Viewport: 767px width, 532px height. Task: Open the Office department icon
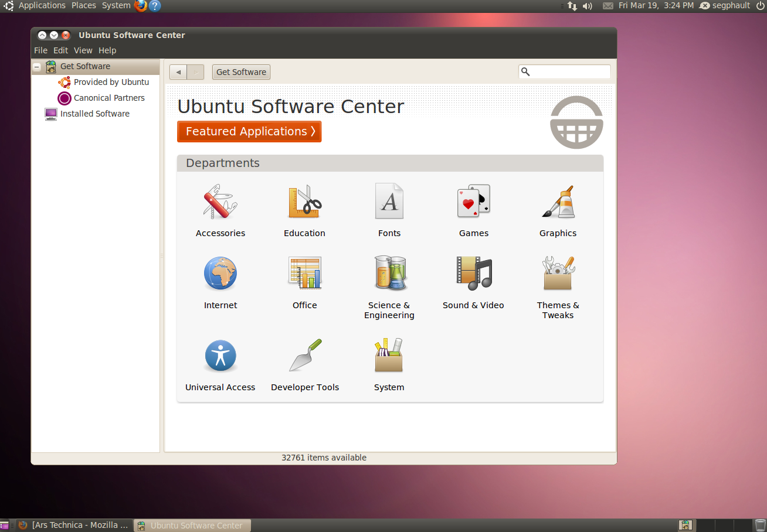[x=305, y=273]
